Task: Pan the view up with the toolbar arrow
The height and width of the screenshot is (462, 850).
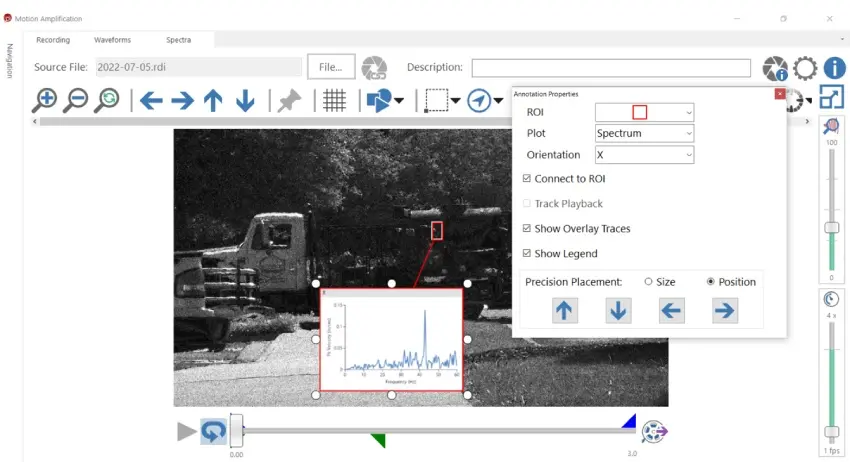Action: click(213, 101)
